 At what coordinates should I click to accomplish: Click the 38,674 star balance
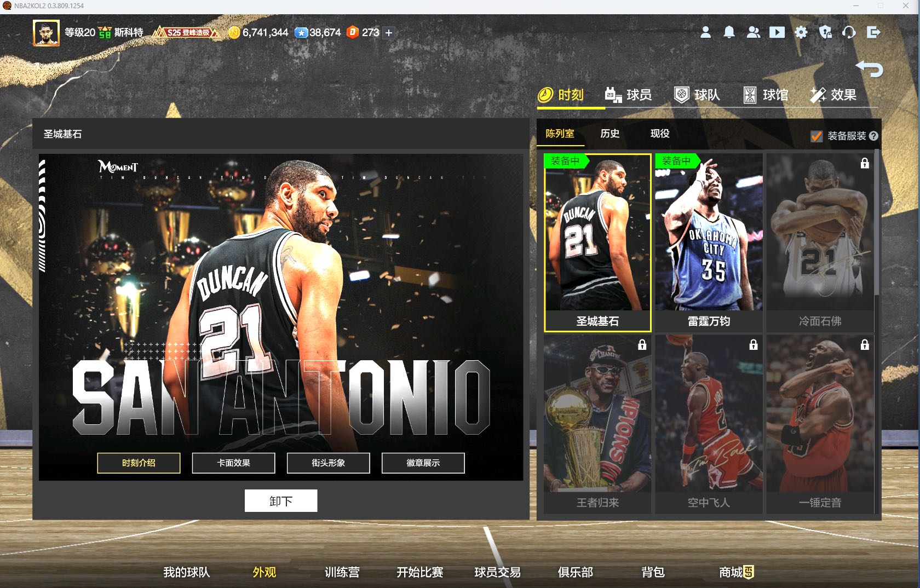point(325,32)
